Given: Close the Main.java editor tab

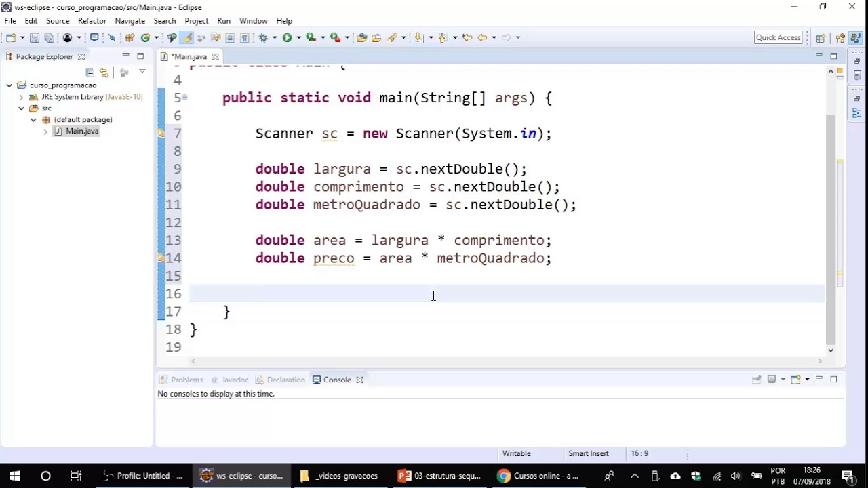Looking at the screenshot, I should tap(215, 56).
